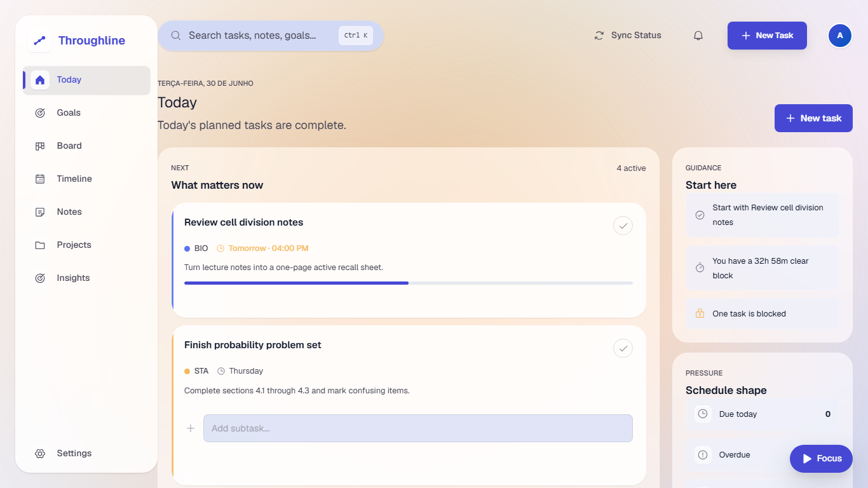Click the sync arrows icon
The width and height of the screenshot is (868, 488).
point(599,36)
